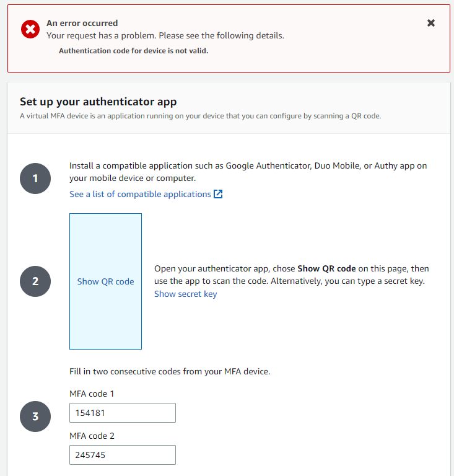Click the red error circle icon

[30, 29]
